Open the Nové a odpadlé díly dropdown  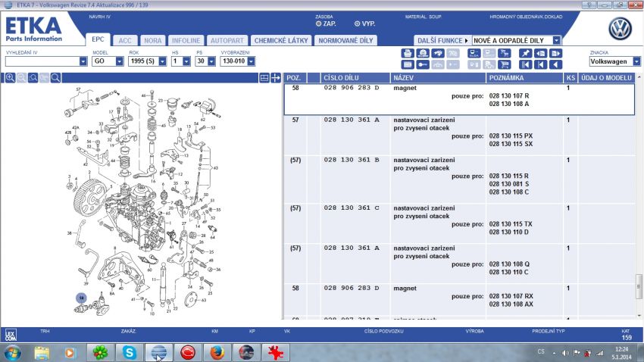click(556, 40)
